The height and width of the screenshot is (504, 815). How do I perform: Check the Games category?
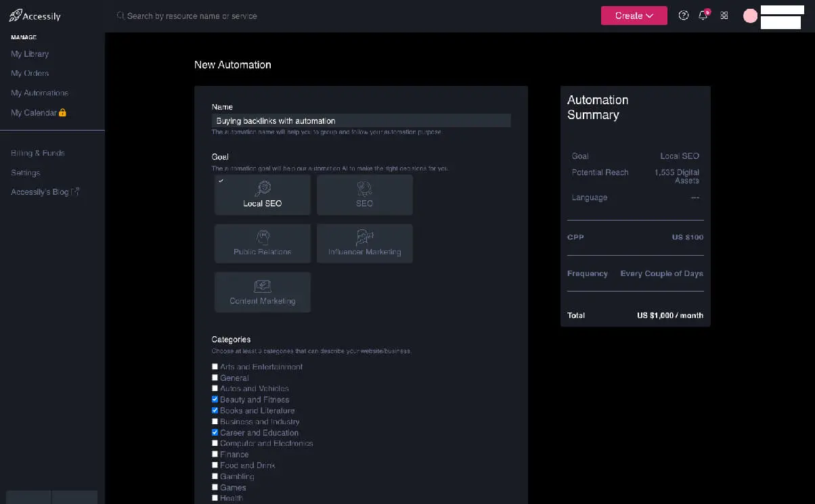pyautogui.click(x=215, y=487)
